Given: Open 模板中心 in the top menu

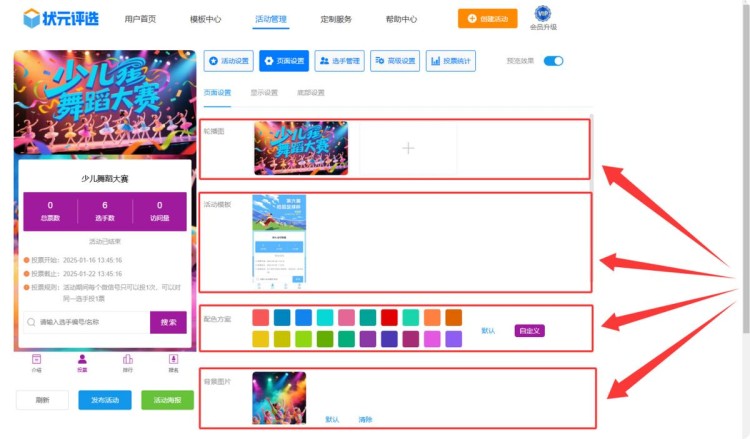Looking at the screenshot, I should 205,19.
